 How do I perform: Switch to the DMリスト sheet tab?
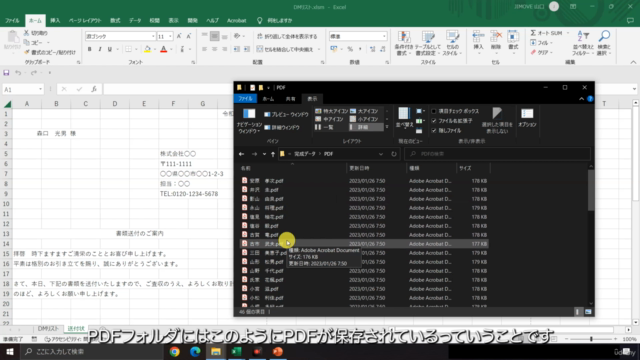(48, 329)
